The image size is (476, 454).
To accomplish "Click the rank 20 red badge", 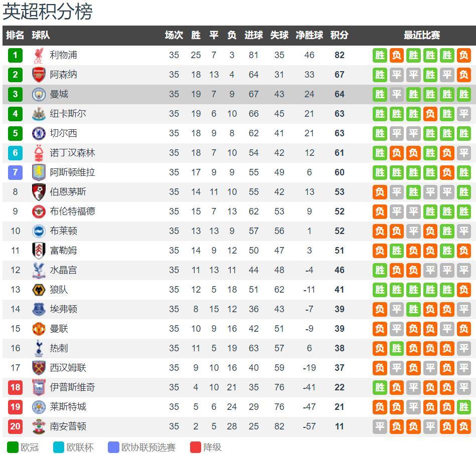I will (15, 426).
